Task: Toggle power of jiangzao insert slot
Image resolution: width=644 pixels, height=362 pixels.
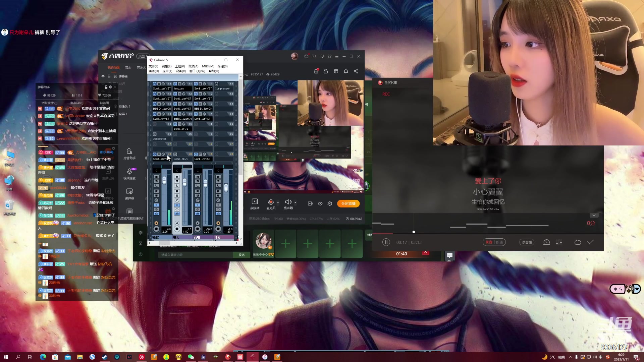Action: pos(175,84)
